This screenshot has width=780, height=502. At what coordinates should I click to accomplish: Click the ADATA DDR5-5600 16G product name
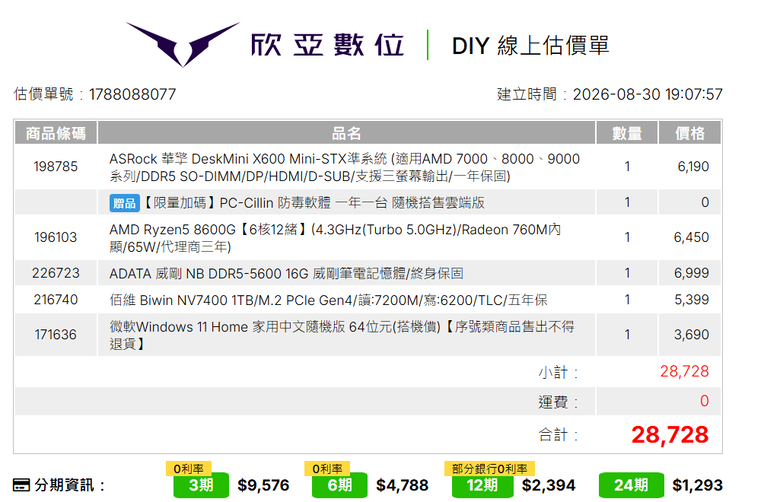pos(286,274)
